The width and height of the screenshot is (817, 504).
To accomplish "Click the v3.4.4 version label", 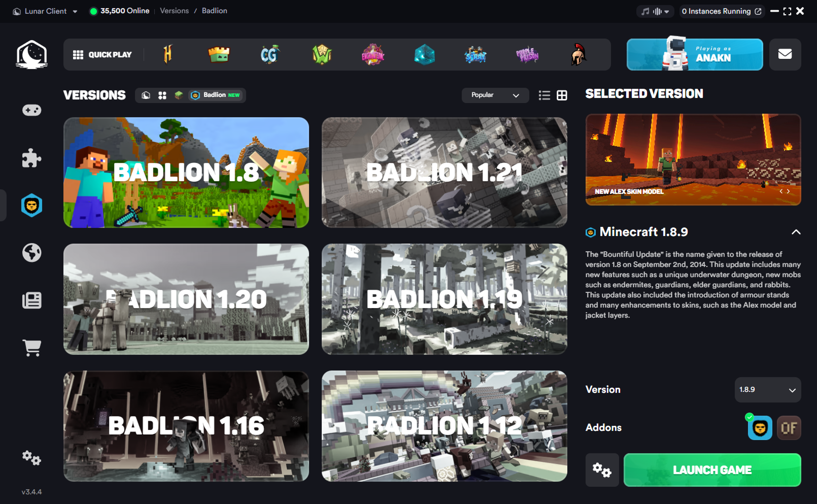I will click(32, 492).
